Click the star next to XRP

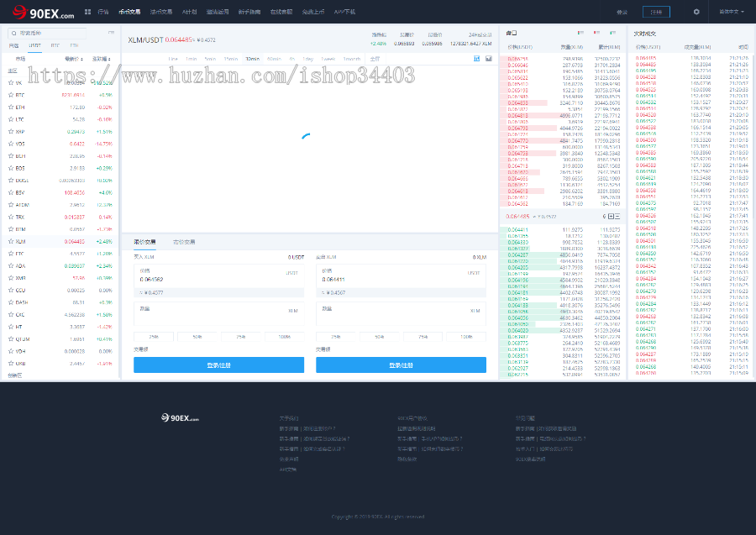(10, 132)
